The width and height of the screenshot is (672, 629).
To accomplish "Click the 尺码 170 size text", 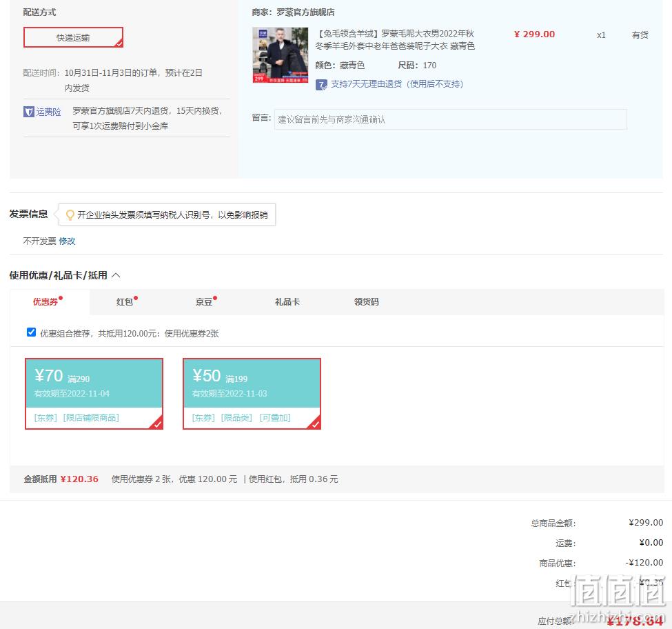I will (417, 65).
